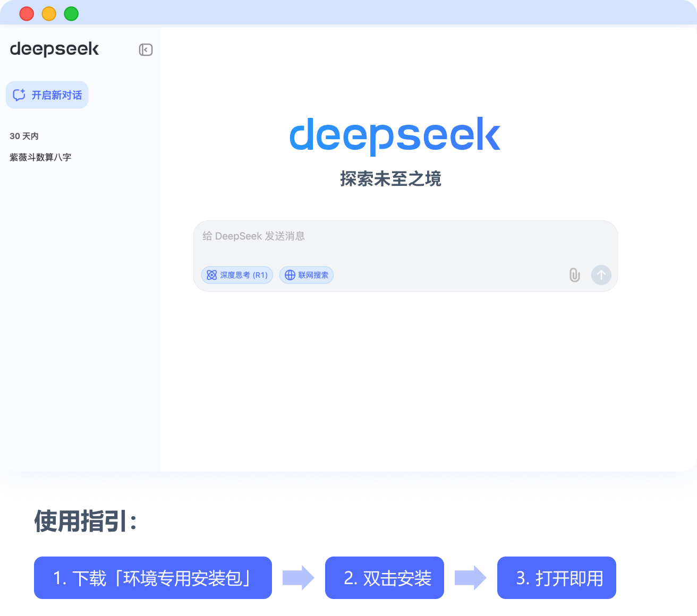Click the atom icon in 深度思考 chip
Screen dimensions: 697x616
211,275
